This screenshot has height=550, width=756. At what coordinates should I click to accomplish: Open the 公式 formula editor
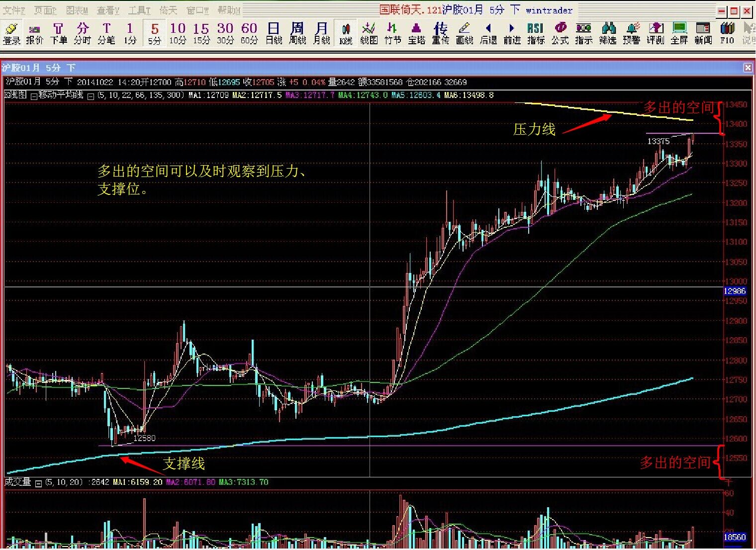point(560,33)
